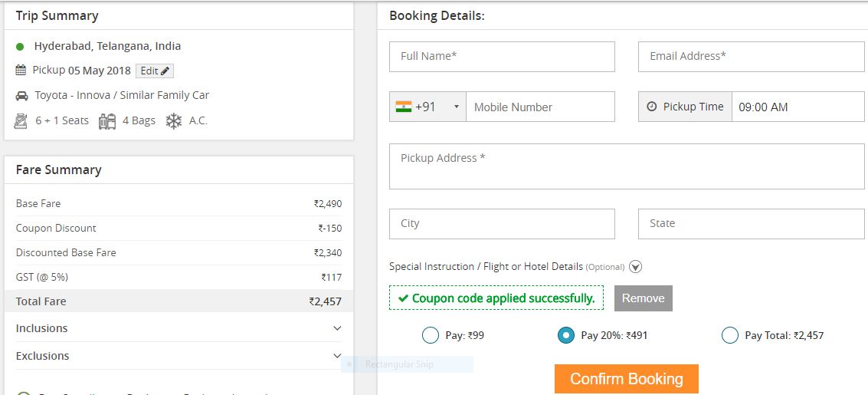This screenshot has height=395, width=868.
Task: Click the seats icon beside 6 + 1 Seats
Action: pos(21,121)
